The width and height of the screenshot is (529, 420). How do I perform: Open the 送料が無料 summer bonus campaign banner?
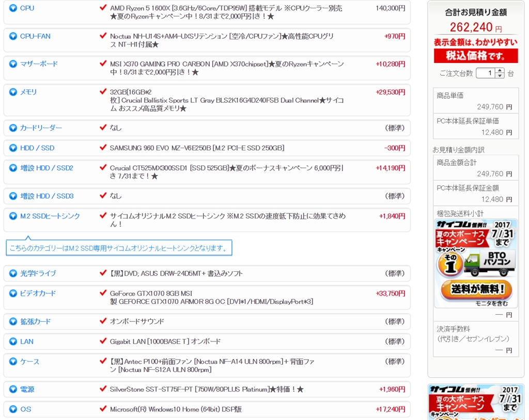click(476, 263)
